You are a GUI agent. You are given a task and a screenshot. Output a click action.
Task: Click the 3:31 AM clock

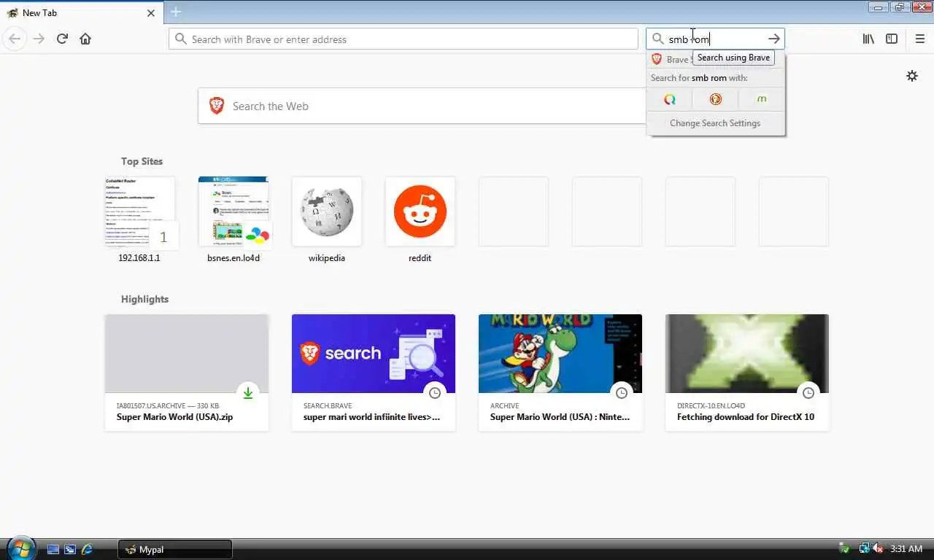(x=906, y=548)
